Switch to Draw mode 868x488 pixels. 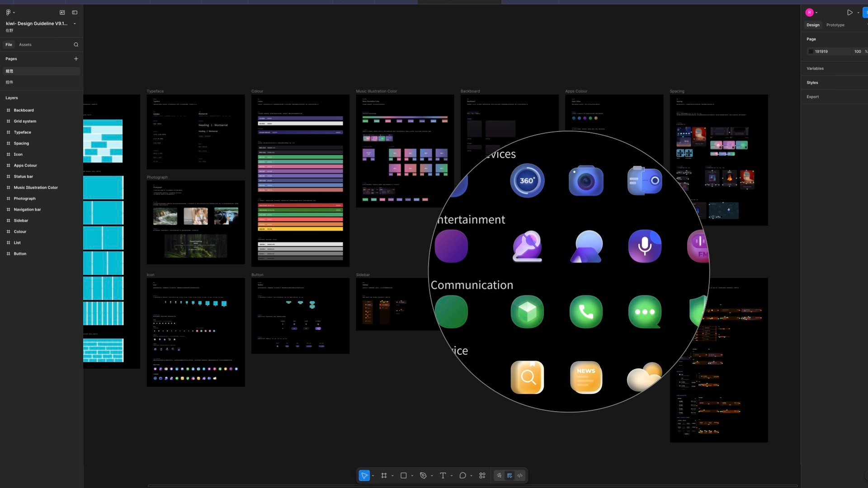click(x=499, y=475)
